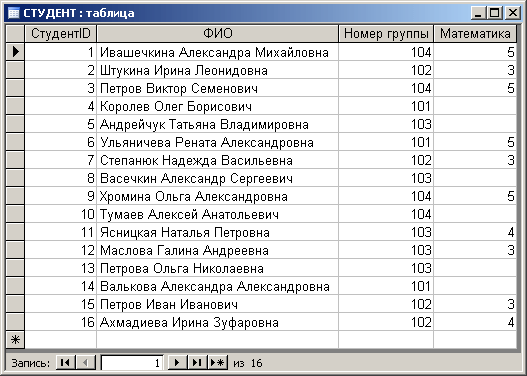527x376 pixels.
Task: Click the СтудентID column header
Action: click(x=60, y=34)
